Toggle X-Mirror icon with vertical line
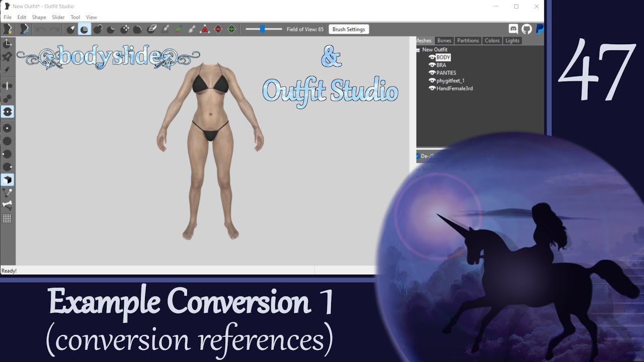Screen dimensions: 644x362 [7, 86]
